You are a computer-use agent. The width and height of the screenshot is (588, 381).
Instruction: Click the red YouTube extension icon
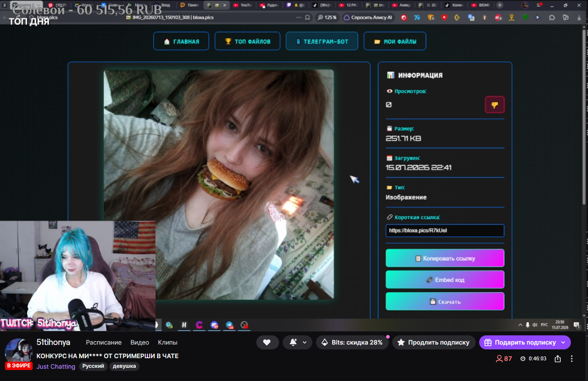(444, 18)
